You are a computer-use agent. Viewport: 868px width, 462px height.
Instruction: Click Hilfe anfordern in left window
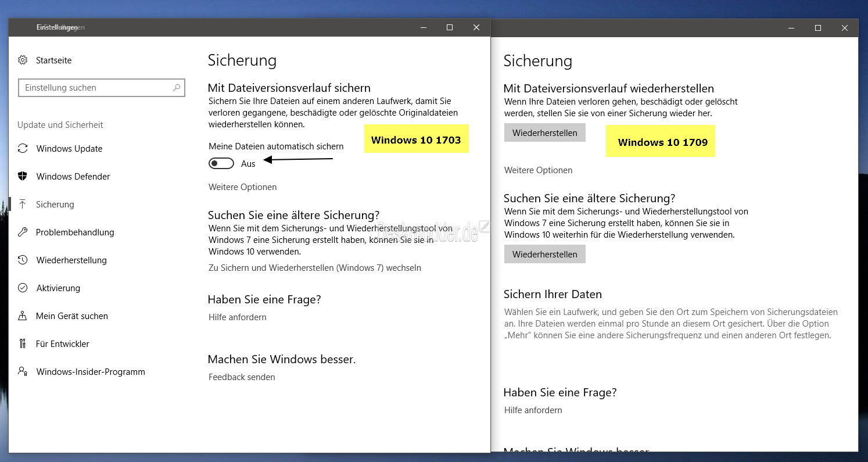point(238,317)
